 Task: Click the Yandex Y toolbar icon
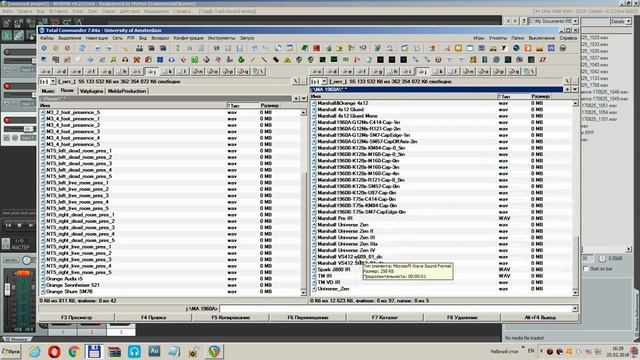pos(504,48)
